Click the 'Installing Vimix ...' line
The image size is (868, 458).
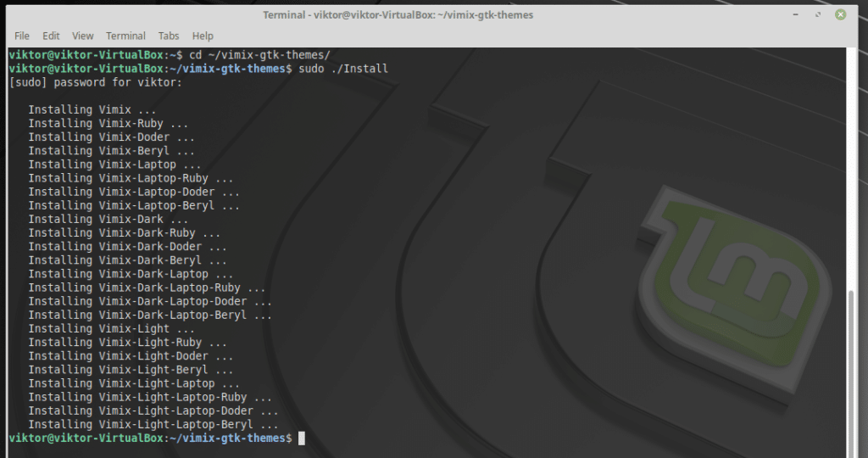pos(92,109)
